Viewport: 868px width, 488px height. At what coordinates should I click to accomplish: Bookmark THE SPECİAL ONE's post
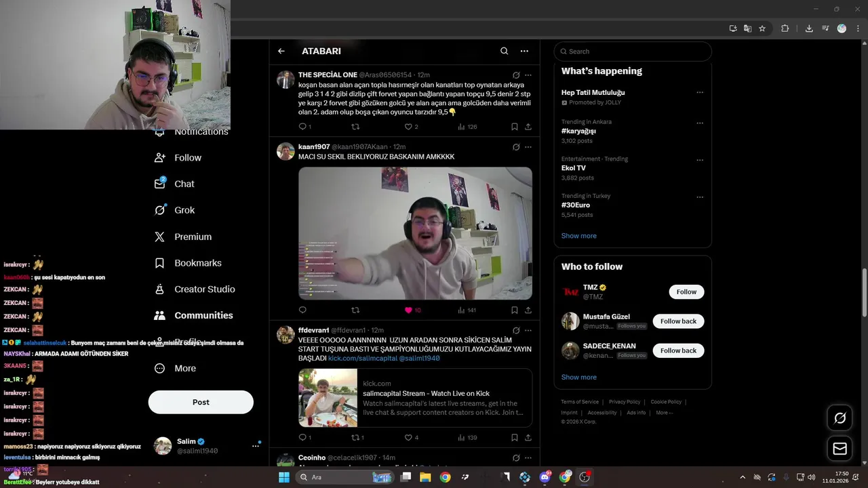click(x=515, y=127)
